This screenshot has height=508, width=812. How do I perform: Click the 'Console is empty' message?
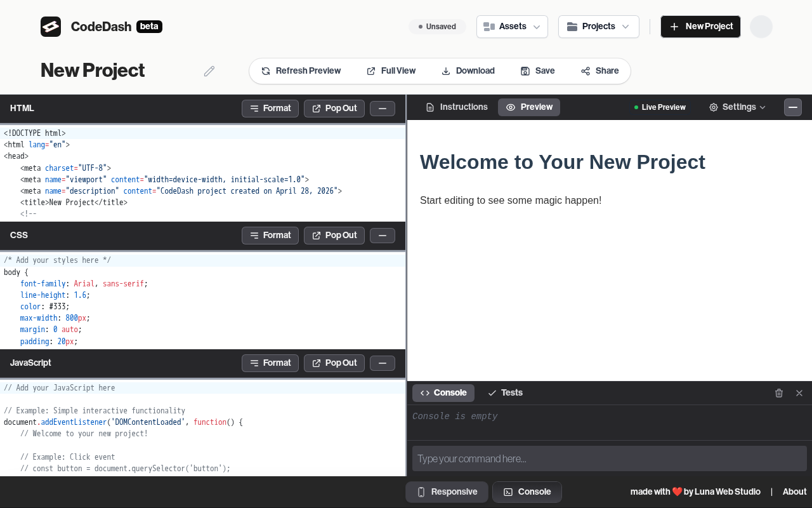coord(455,417)
